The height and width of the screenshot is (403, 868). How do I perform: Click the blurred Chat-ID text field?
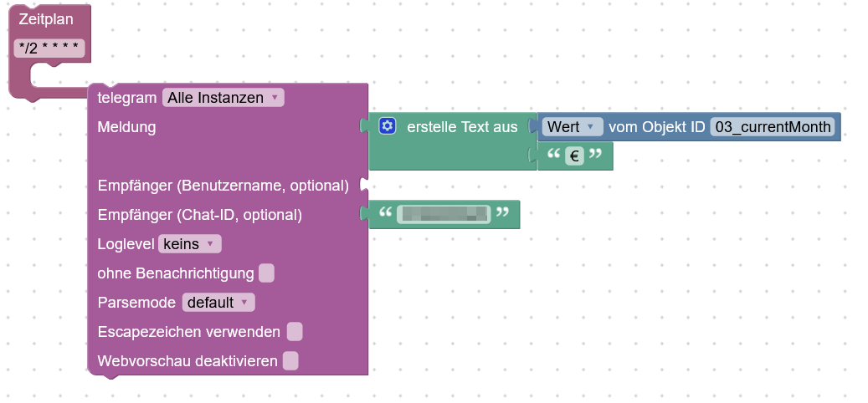[442, 214]
